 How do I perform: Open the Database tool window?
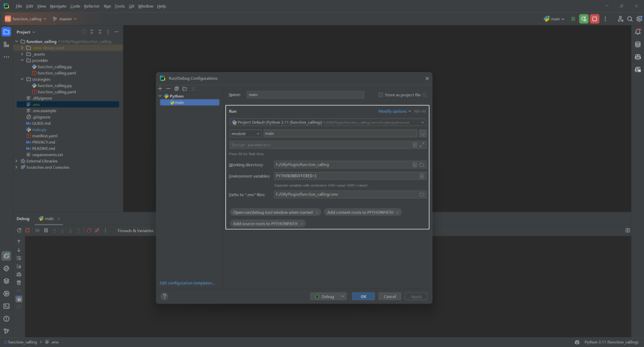click(x=638, y=44)
